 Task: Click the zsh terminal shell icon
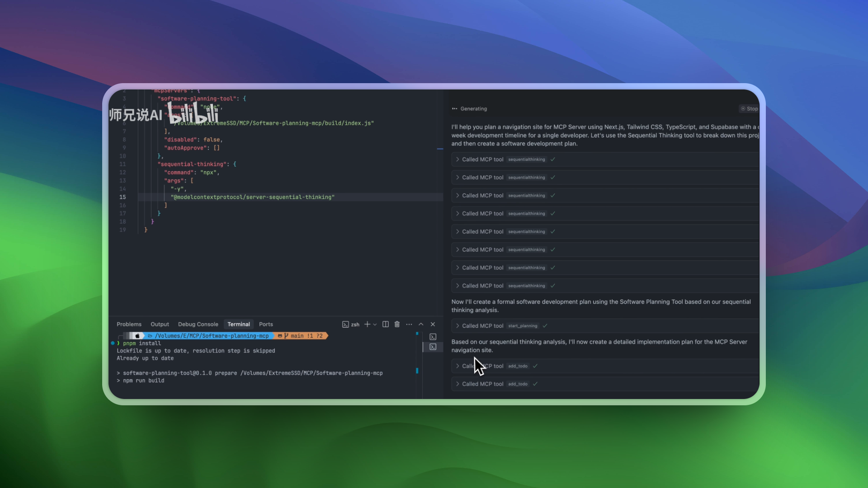[x=346, y=324]
